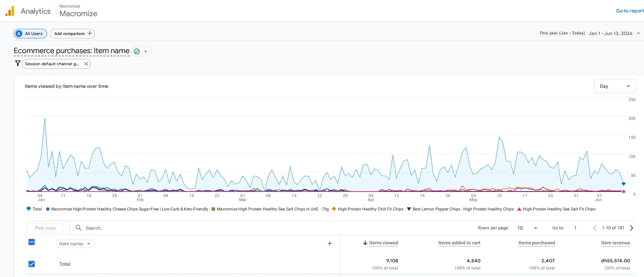Toggle Best Lemon Pepper Chips legend item
Viewport: 644px width, 277px height.
pos(460,209)
